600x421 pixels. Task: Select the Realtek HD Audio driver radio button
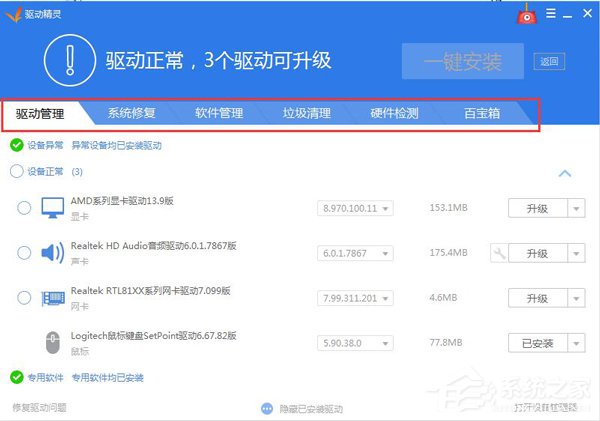pos(24,253)
